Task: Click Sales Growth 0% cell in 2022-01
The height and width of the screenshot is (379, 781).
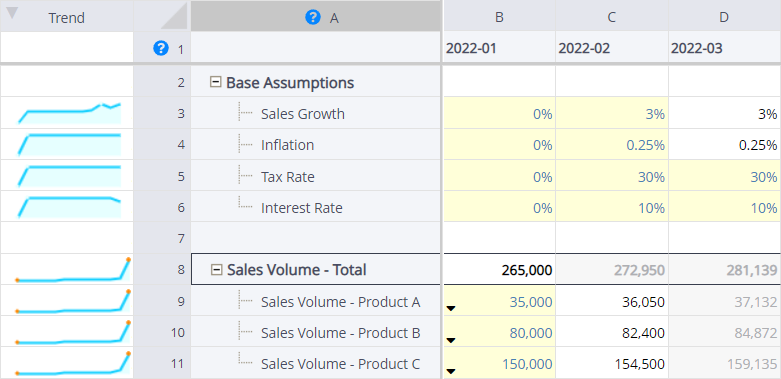Action: point(499,114)
